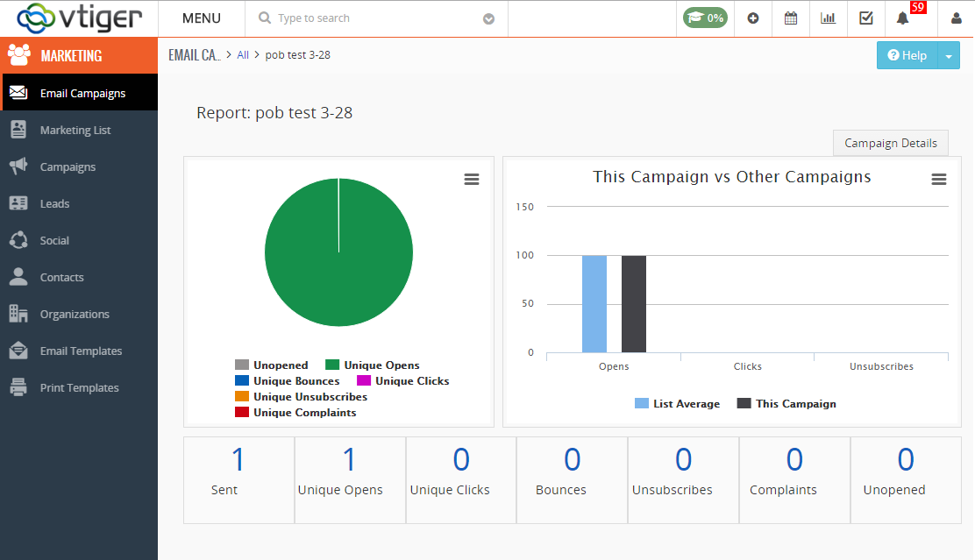Toggle Unopened series in pie legend

pos(272,365)
